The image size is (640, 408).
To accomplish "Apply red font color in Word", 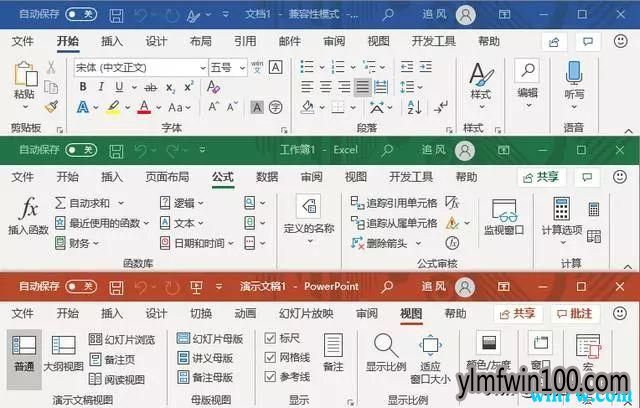I will 144,107.
